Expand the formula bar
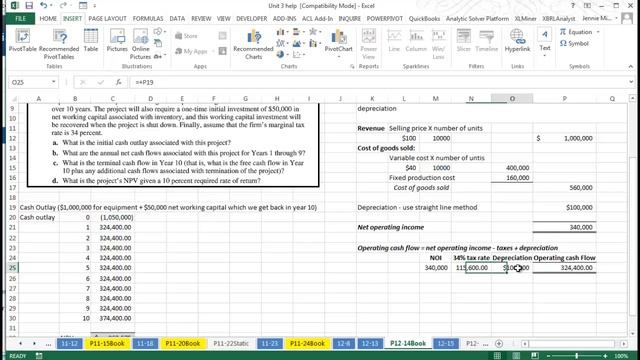The image size is (640, 360). [x=631, y=82]
